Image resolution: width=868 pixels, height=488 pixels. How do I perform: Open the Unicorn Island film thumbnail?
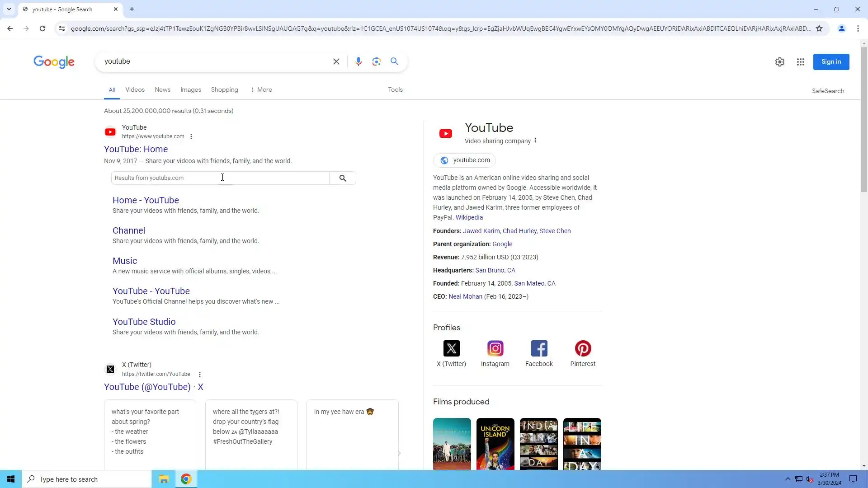[495, 443]
